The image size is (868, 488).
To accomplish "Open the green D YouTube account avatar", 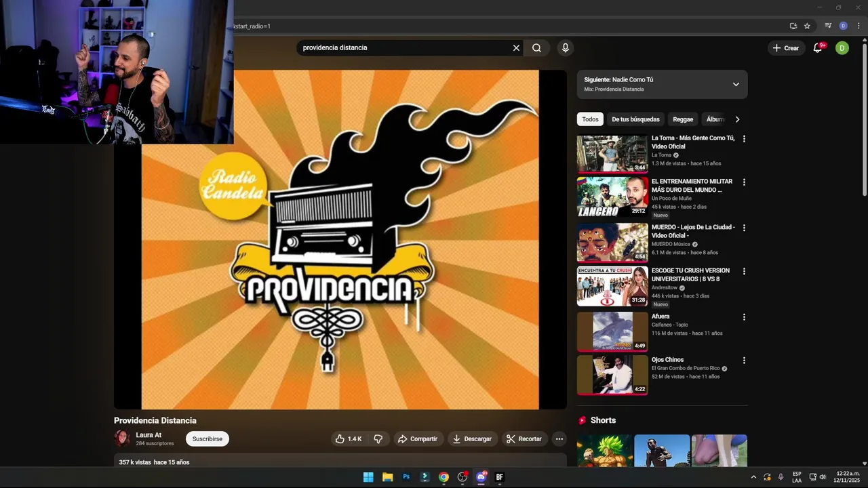I will pos(842,48).
